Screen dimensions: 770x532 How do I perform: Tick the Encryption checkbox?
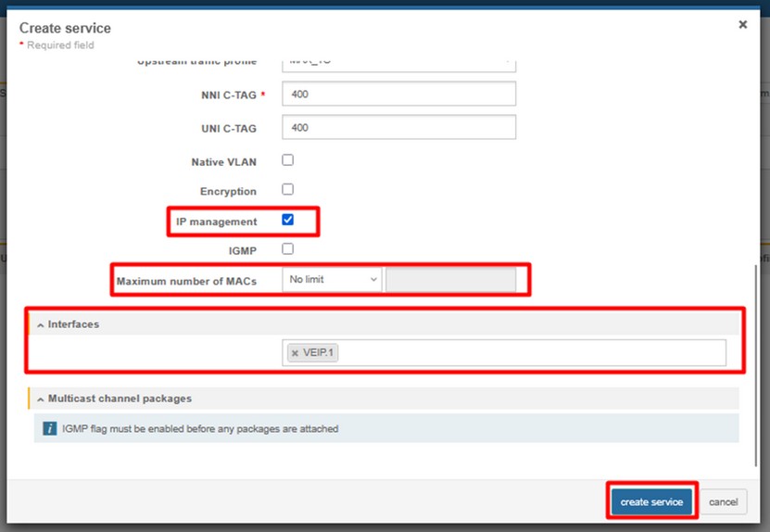(287, 190)
